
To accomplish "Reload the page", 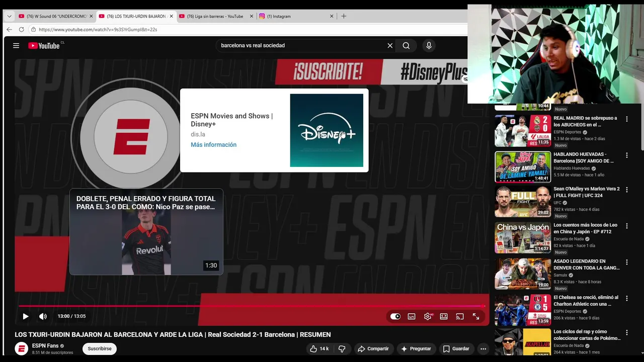I will point(21,30).
